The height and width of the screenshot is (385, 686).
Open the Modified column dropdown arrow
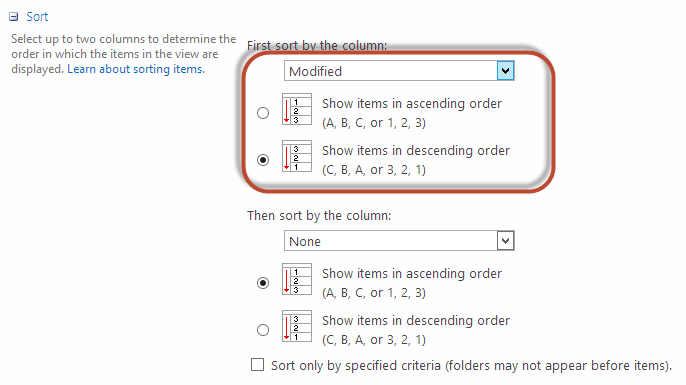pyautogui.click(x=505, y=71)
